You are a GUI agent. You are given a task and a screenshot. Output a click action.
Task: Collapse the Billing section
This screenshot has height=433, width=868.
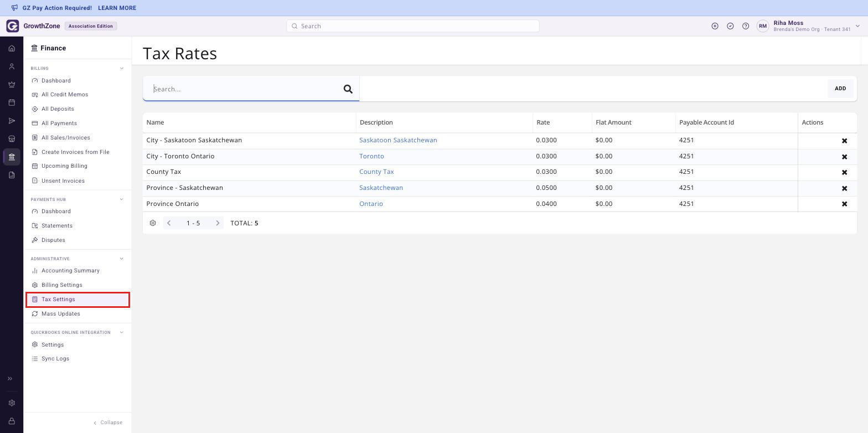tap(122, 69)
